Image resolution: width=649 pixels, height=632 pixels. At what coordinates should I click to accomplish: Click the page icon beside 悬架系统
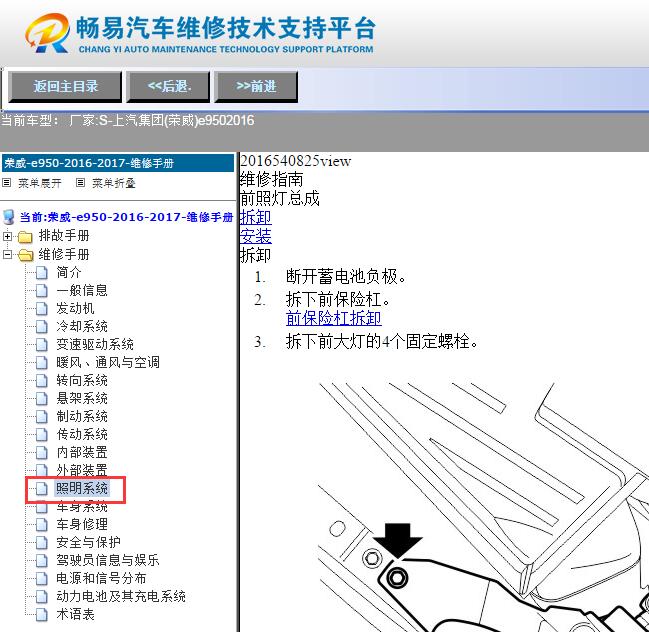click(x=41, y=399)
